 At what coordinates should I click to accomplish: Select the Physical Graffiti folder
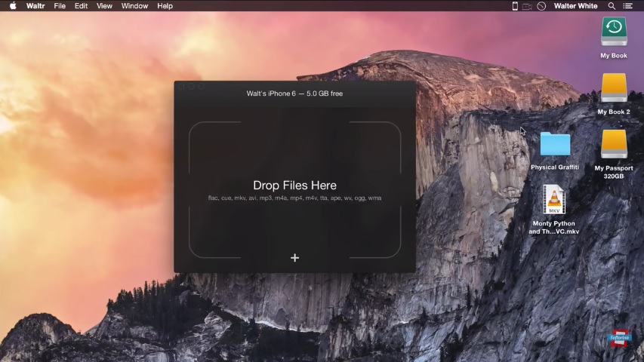[555, 144]
